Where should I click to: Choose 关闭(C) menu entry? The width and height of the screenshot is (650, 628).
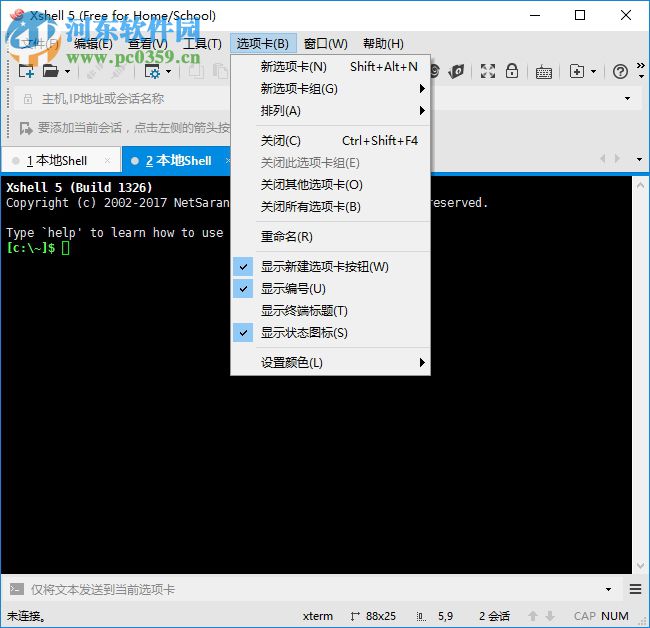tap(330, 141)
